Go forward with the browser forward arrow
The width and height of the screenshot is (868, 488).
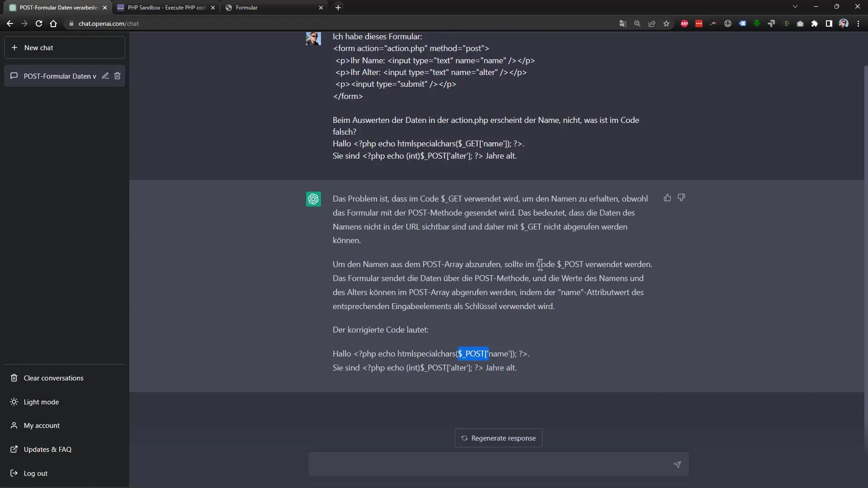tap(24, 23)
